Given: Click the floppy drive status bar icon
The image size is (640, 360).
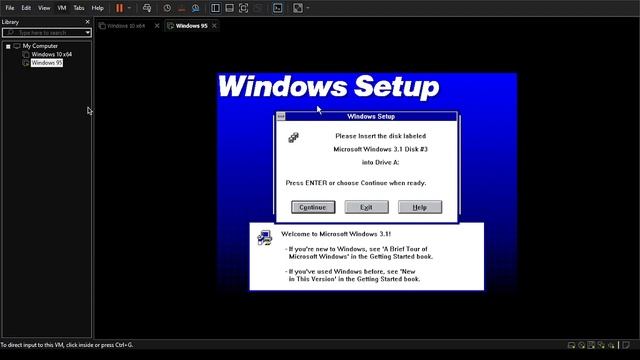Looking at the screenshot, I should pos(591,345).
